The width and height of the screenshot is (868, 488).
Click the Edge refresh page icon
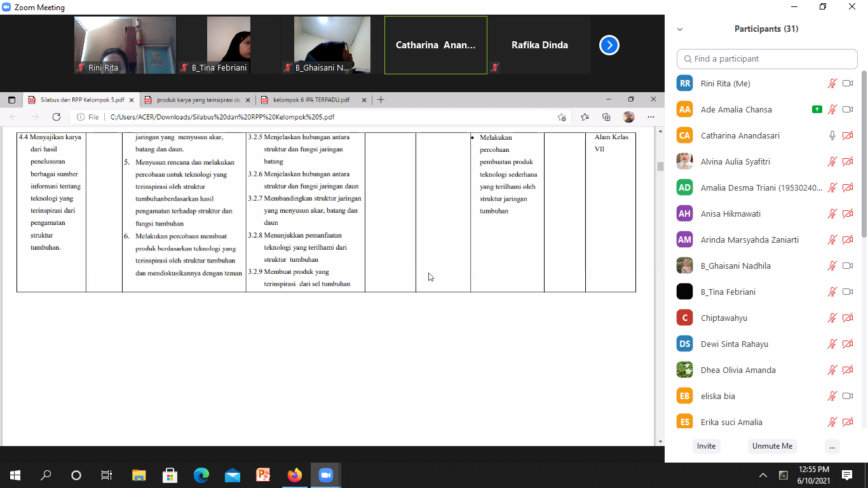tap(57, 117)
